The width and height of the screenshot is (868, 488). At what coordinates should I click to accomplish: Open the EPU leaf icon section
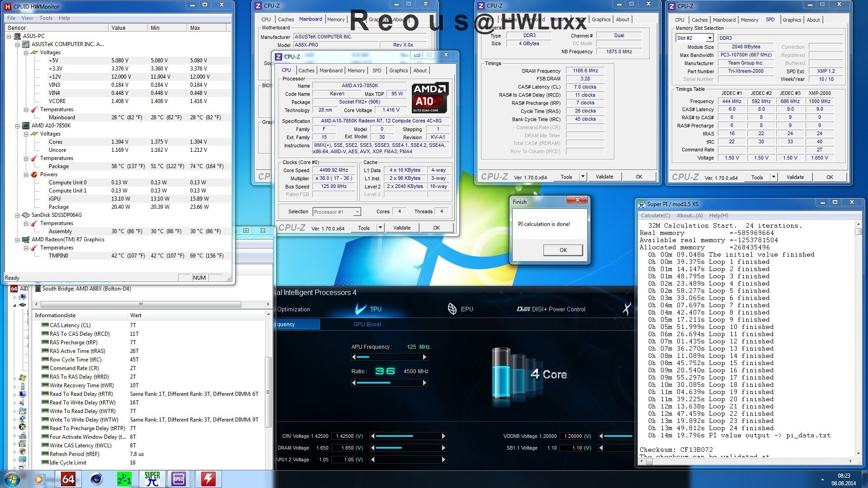pos(452,309)
